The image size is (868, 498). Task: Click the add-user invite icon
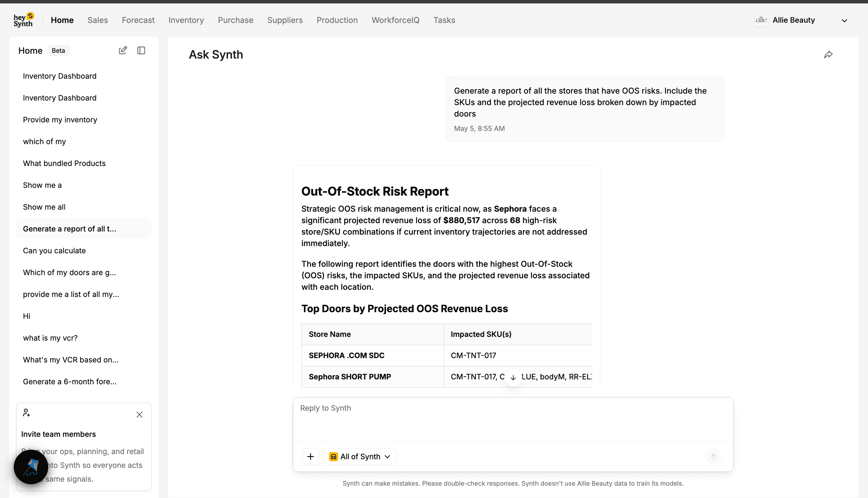tap(26, 412)
